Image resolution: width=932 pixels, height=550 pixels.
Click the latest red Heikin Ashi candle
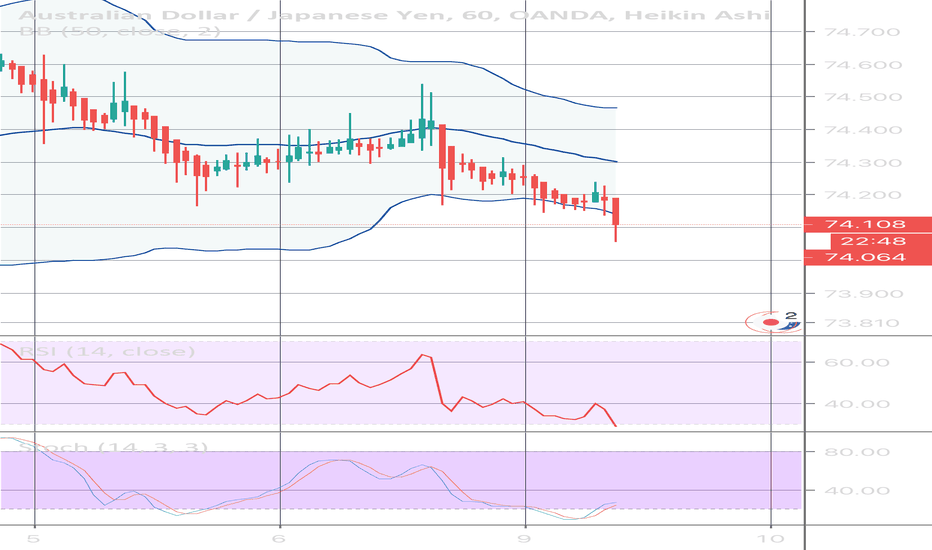tap(616, 211)
